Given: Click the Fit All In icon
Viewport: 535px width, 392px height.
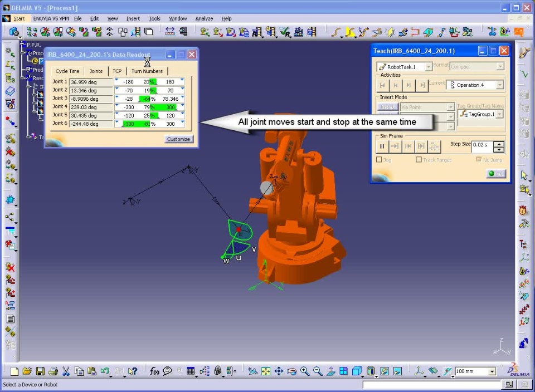Looking at the screenshot, I should (266, 371).
